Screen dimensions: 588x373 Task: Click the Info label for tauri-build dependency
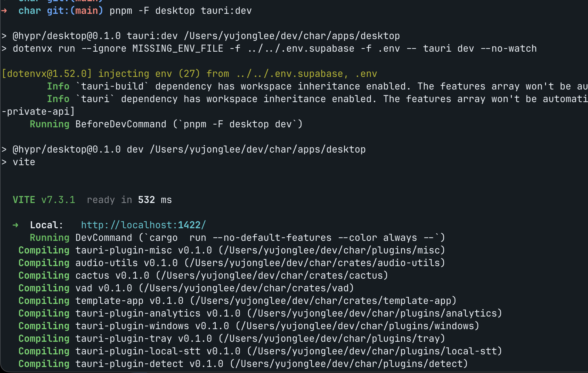(58, 86)
